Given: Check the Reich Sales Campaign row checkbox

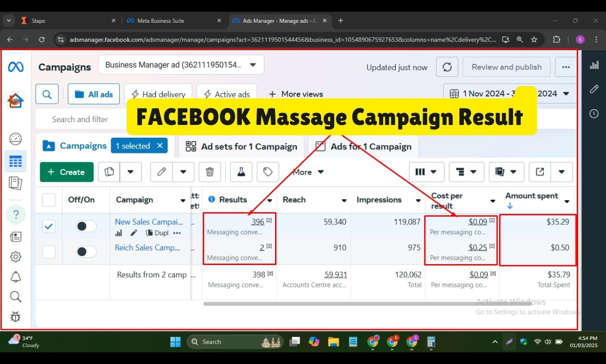Looking at the screenshot, I should coord(49,252).
